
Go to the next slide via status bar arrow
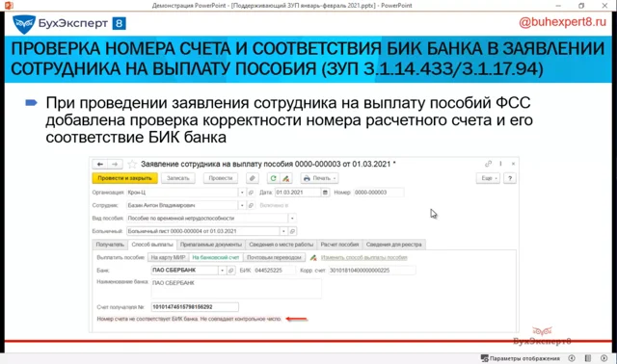(x=604, y=358)
